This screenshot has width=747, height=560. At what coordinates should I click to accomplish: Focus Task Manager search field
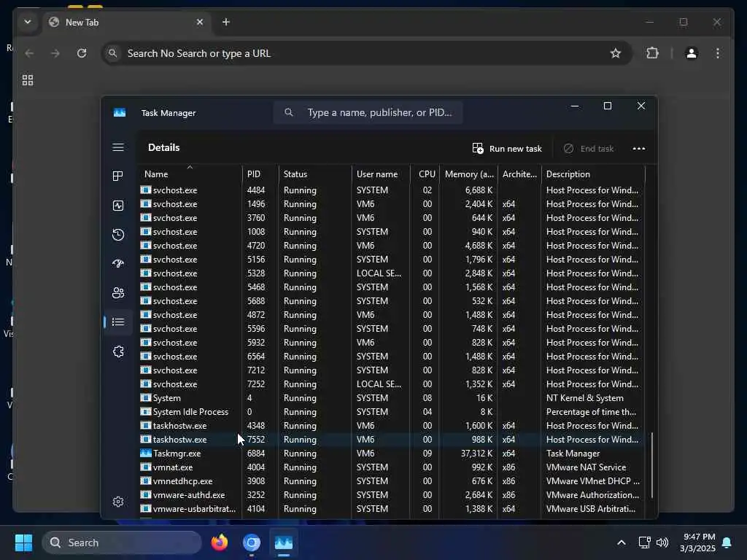(368, 112)
